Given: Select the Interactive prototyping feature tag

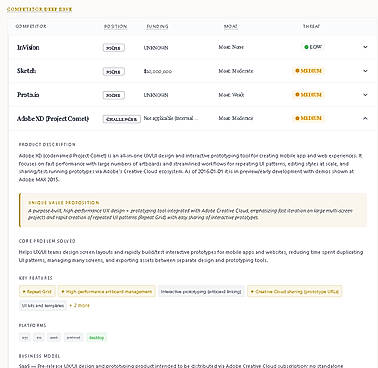Looking at the screenshot, I should (201, 292).
